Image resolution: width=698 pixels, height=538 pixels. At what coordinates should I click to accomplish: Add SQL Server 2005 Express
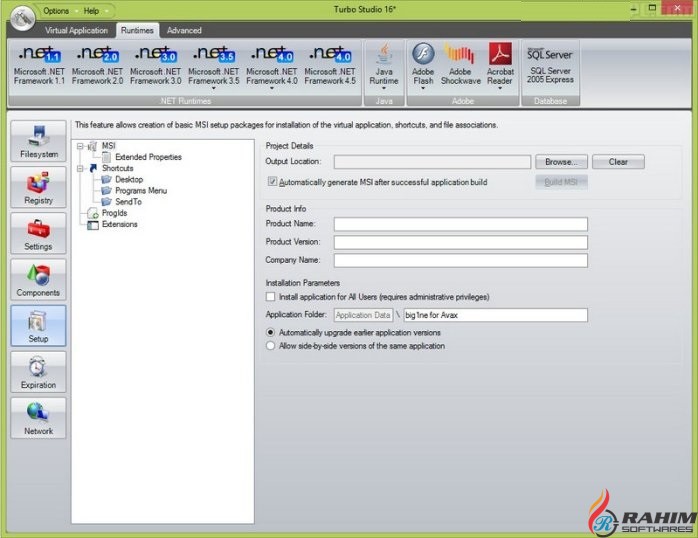[x=550, y=65]
